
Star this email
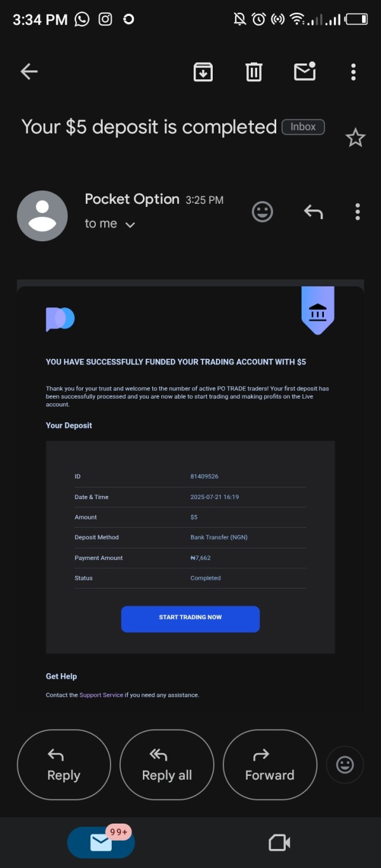pyautogui.click(x=355, y=138)
